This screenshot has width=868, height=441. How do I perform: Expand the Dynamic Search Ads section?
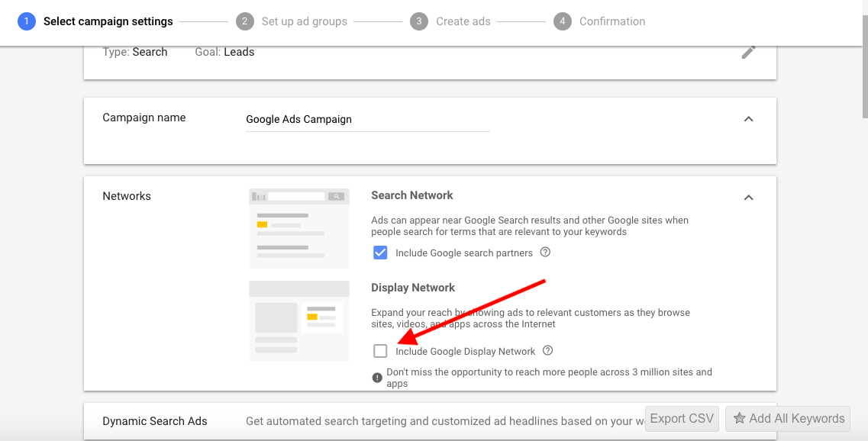coord(430,421)
